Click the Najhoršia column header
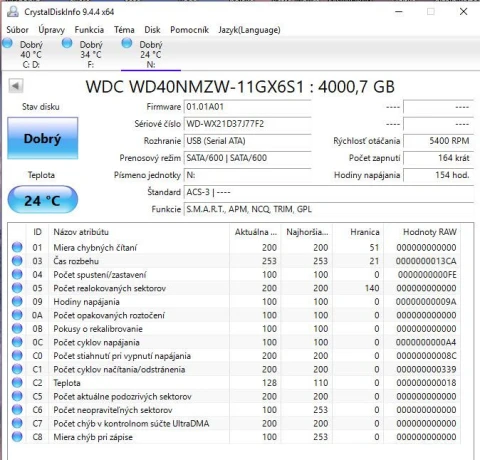Image resolution: width=480 pixels, height=460 pixels. pos(307,232)
